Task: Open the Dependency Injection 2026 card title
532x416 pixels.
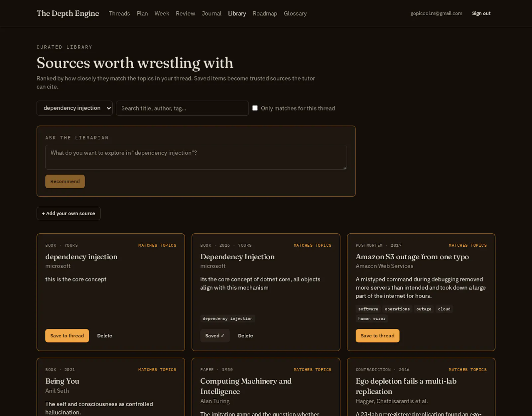Action: coord(237,257)
